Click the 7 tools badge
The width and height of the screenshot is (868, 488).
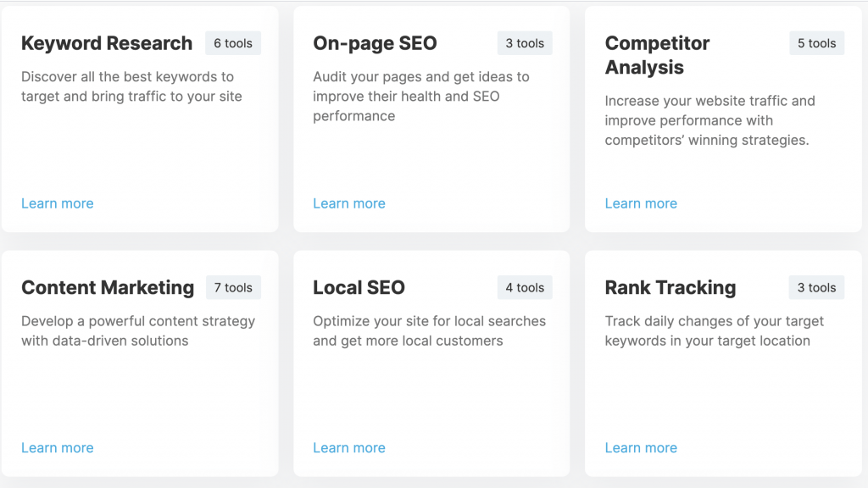(233, 288)
